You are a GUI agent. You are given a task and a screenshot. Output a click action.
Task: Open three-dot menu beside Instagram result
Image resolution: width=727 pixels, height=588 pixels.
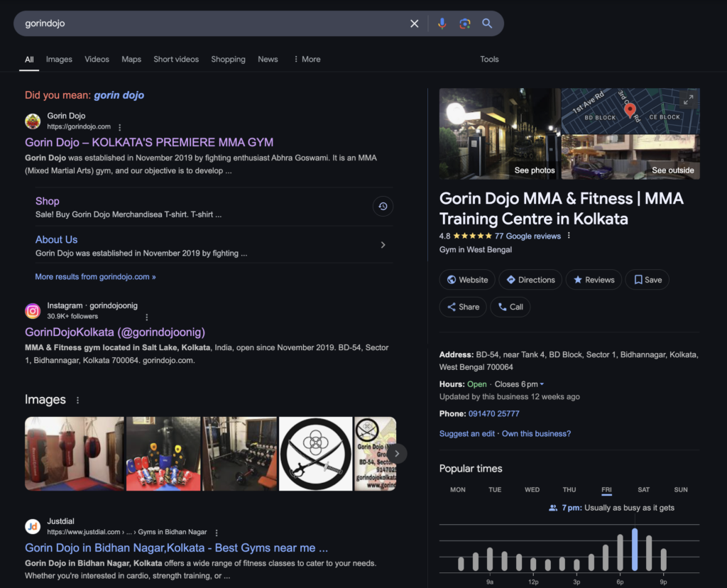point(147,317)
